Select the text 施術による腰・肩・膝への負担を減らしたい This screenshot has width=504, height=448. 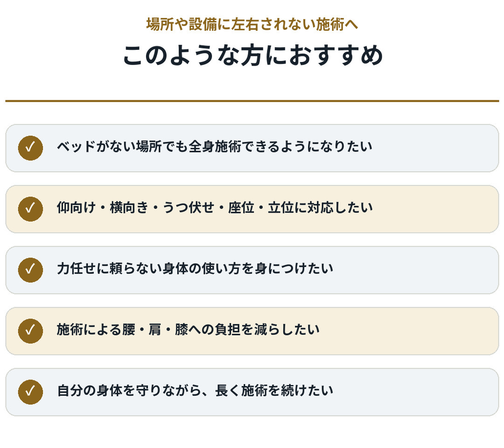pyautogui.click(x=188, y=330)
